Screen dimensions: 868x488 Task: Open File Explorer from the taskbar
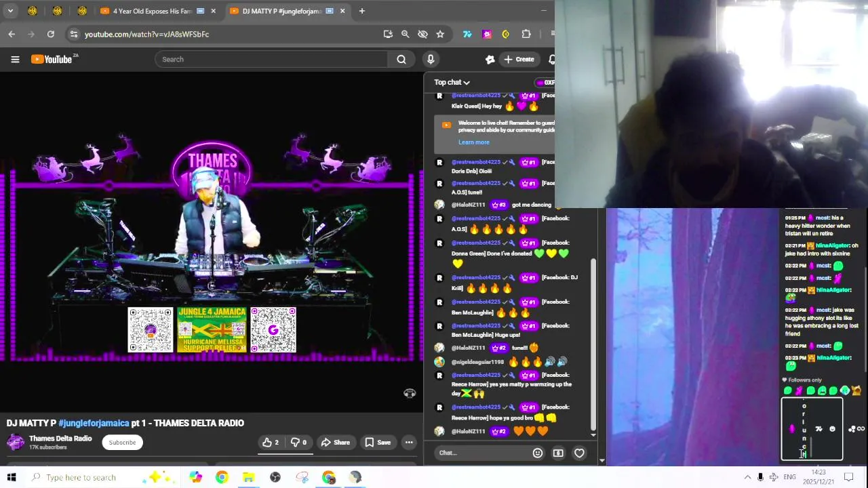[249, 477]
